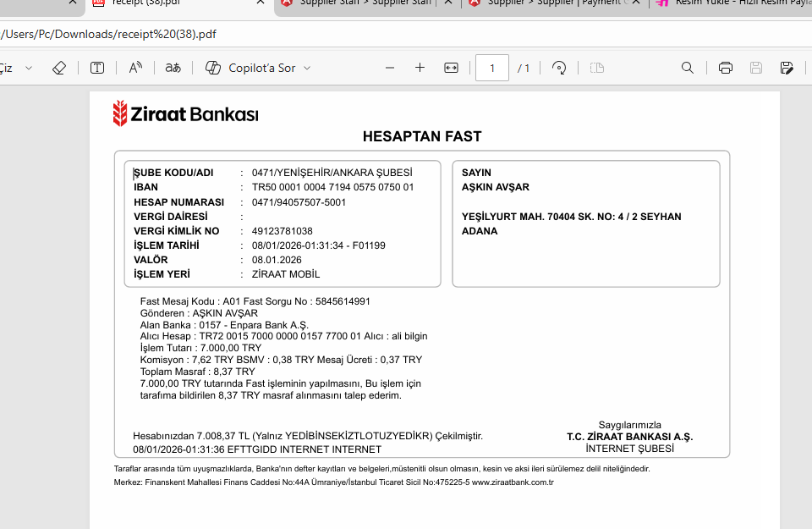Click Komisyon 7,62 TRY line

click(281, 360)
